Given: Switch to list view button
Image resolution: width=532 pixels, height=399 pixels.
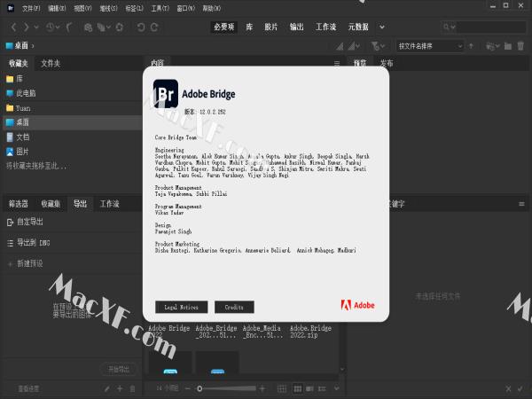Looking at the screenshot, I should pos(322,389).
